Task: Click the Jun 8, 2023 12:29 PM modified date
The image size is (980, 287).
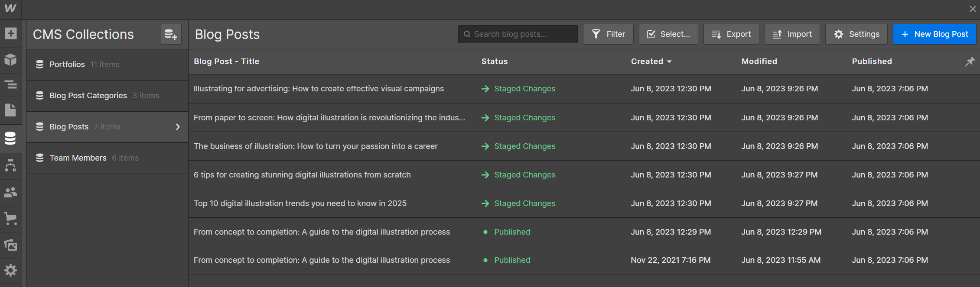Action: tap(781, 232)
